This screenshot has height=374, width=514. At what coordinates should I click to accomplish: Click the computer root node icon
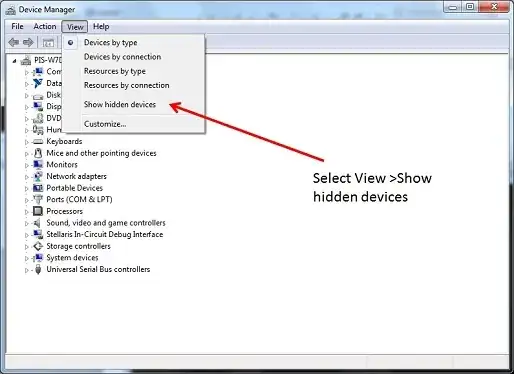click(26, 60)
